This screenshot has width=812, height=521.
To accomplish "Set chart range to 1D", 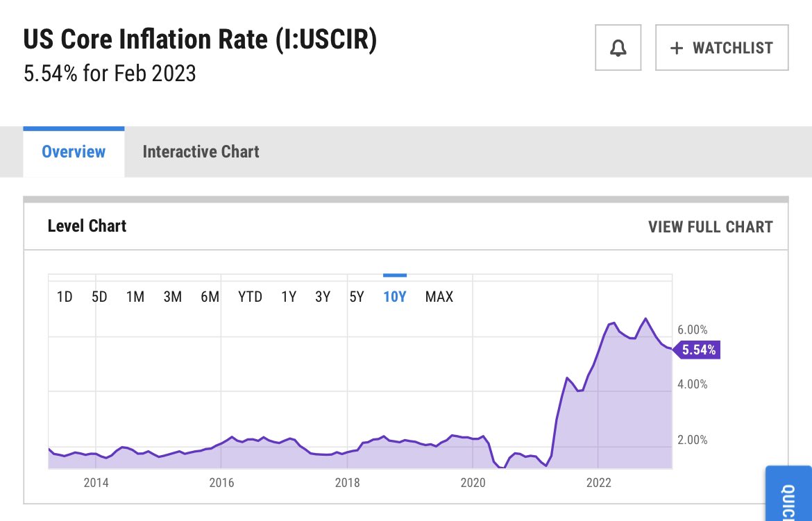I will [65, 297].
